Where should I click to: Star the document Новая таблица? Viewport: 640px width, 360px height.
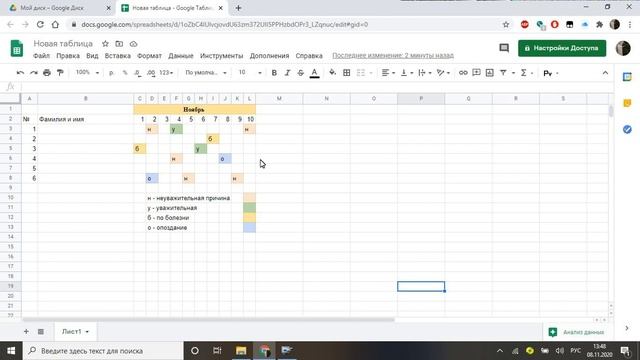point(105,44)
